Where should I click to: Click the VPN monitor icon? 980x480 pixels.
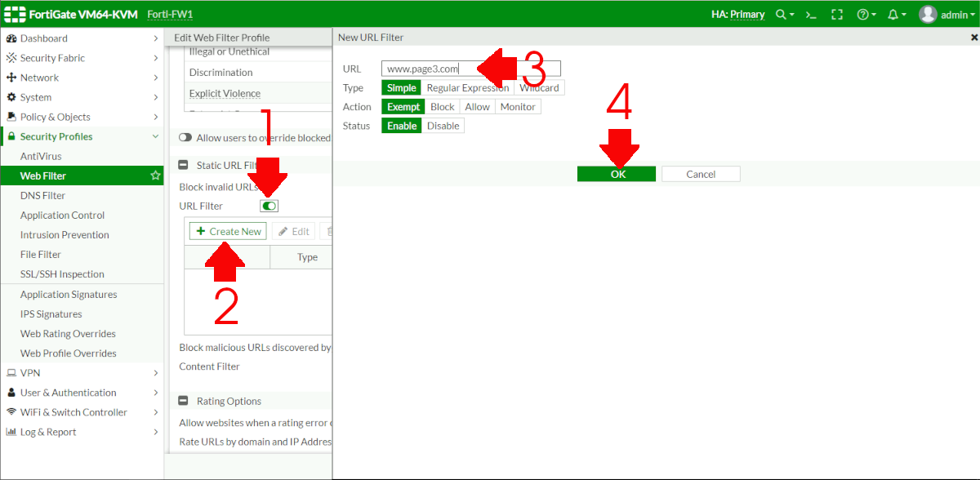point(11,373)
